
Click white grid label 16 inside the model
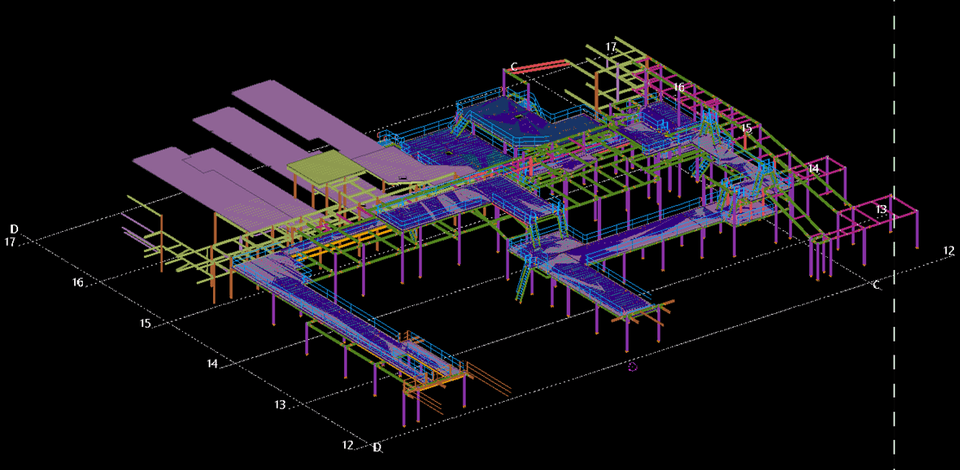pyautogui.click(x=679, y=88)
